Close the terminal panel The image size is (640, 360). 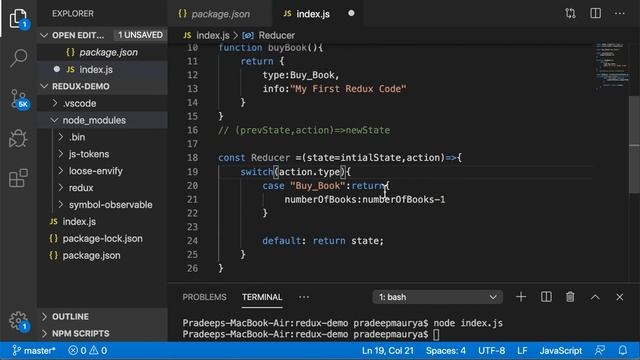click(620, 297)
